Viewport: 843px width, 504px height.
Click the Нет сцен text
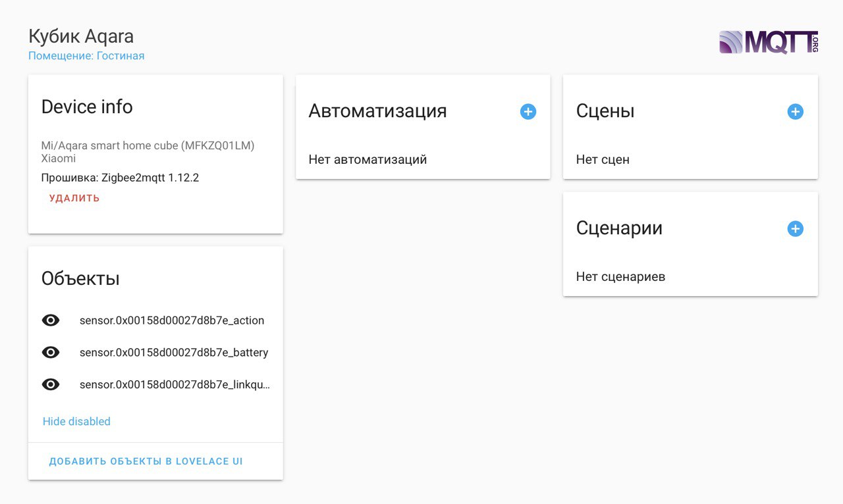point(603,159)
